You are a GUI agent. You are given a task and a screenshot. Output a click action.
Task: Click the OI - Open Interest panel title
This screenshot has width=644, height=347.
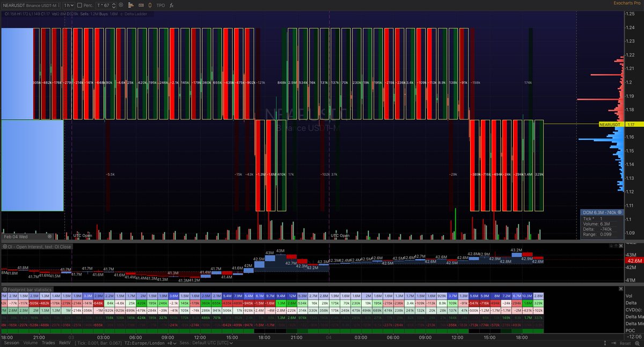tap(39, 247)
